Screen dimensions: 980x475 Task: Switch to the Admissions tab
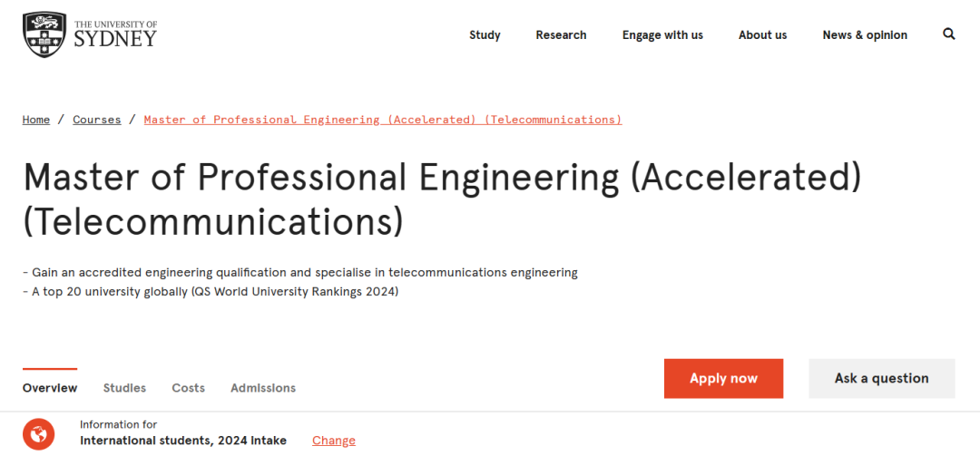[263, 388]
